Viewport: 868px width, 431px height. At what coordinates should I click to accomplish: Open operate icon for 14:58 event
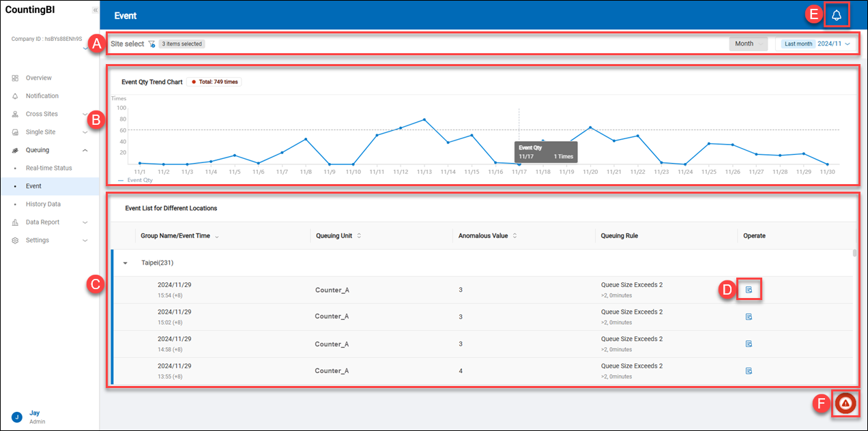tap(749, 344)
